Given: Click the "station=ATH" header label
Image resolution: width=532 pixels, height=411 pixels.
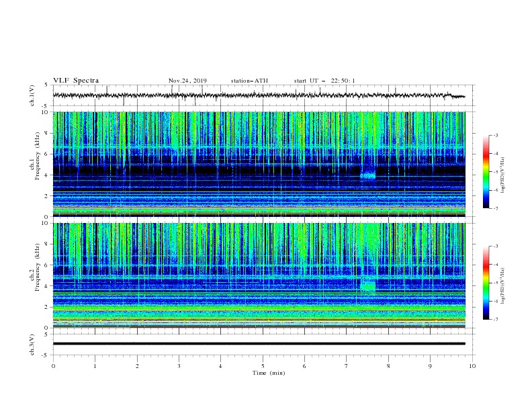Looking at the screenshot, I should tap(249, 81).
